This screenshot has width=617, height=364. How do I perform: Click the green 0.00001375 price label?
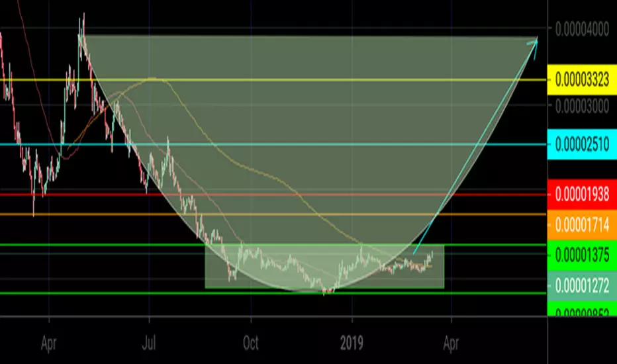tap(582, 255)
